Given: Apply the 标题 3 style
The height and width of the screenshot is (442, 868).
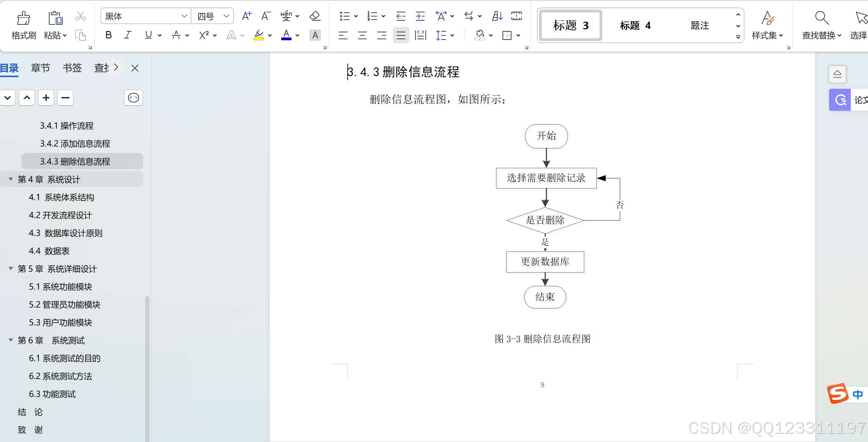Looking at the screenshot, I should [x=571, y=25].
